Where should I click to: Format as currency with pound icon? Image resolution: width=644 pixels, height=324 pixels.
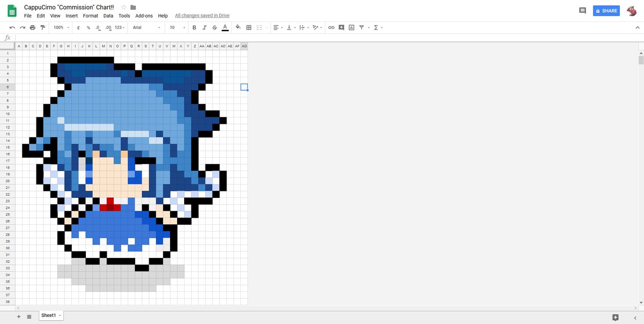78,27
